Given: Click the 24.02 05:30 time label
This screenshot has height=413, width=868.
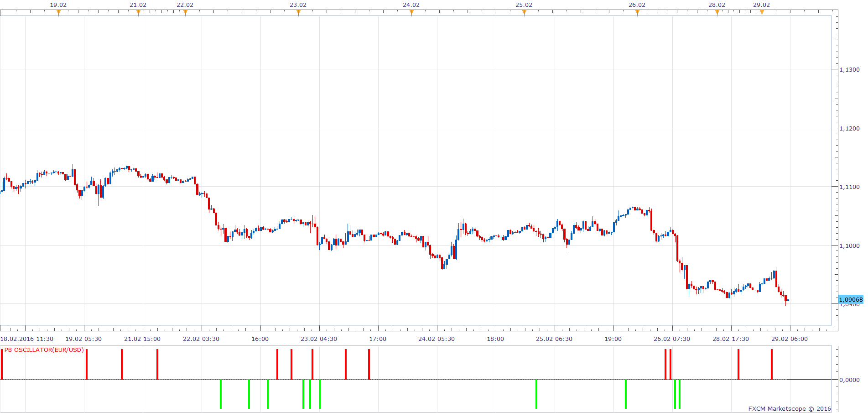Looking at the screenshot, I should pos(437,339).
